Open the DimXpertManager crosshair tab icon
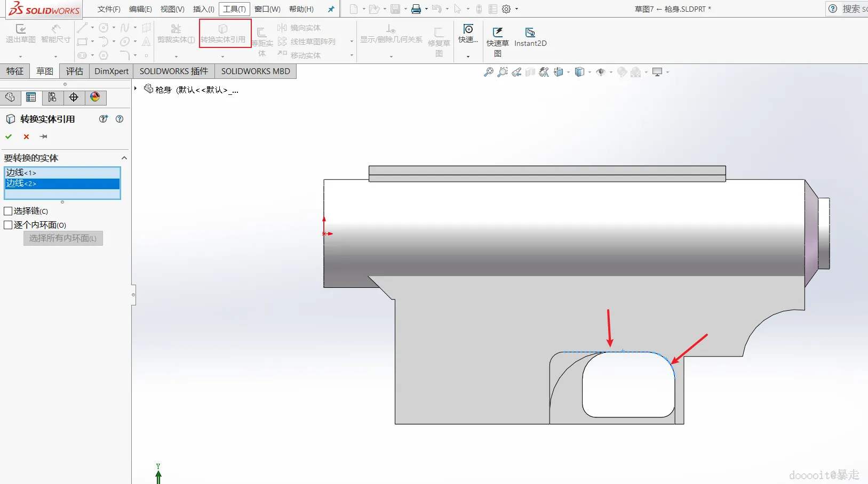 tap(74, 97)
